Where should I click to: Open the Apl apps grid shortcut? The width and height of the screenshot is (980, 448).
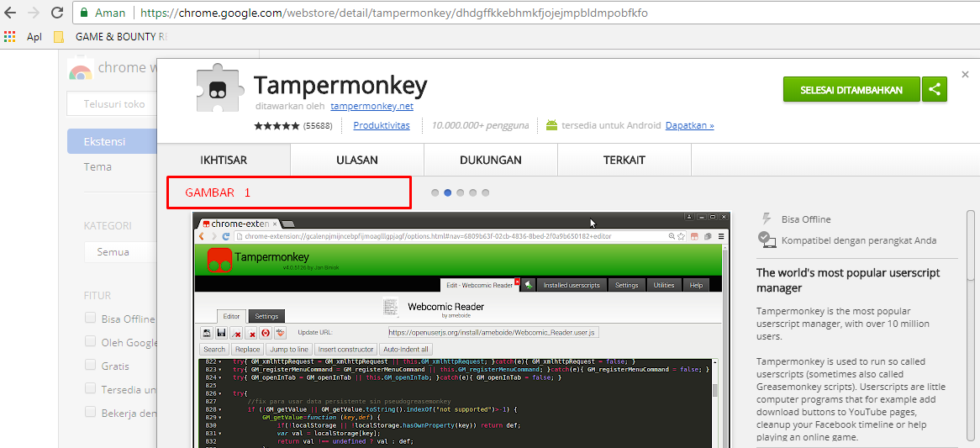pyautogui.click(x=9, y=37)
